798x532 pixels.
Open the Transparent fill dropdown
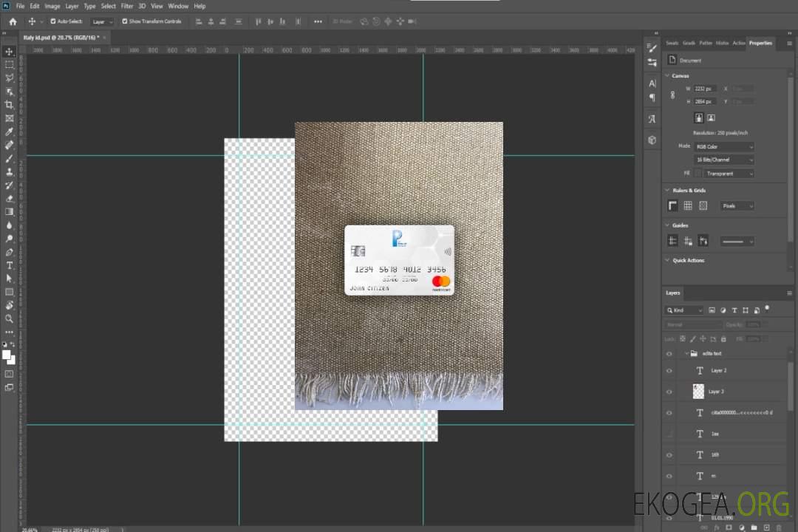(728, 174)
